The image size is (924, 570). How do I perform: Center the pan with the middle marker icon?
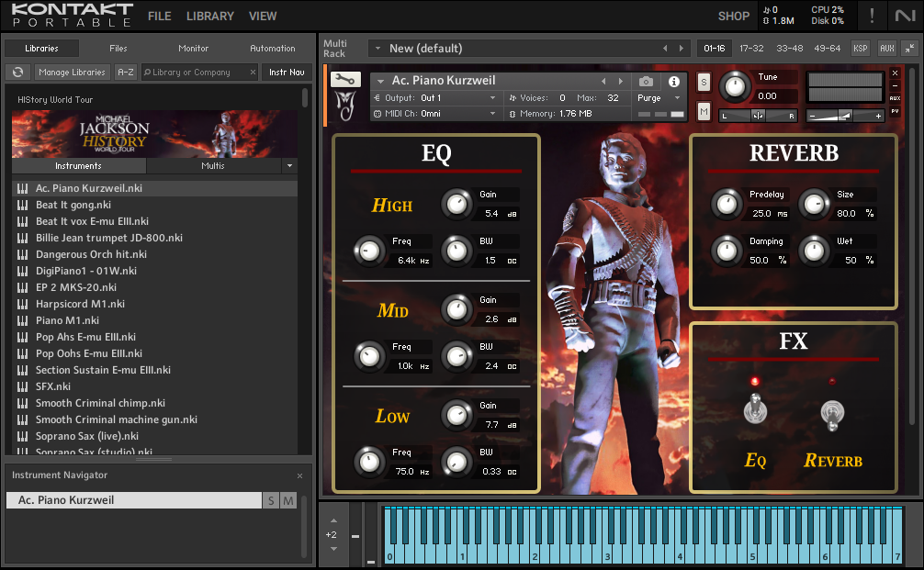(758, 116)
